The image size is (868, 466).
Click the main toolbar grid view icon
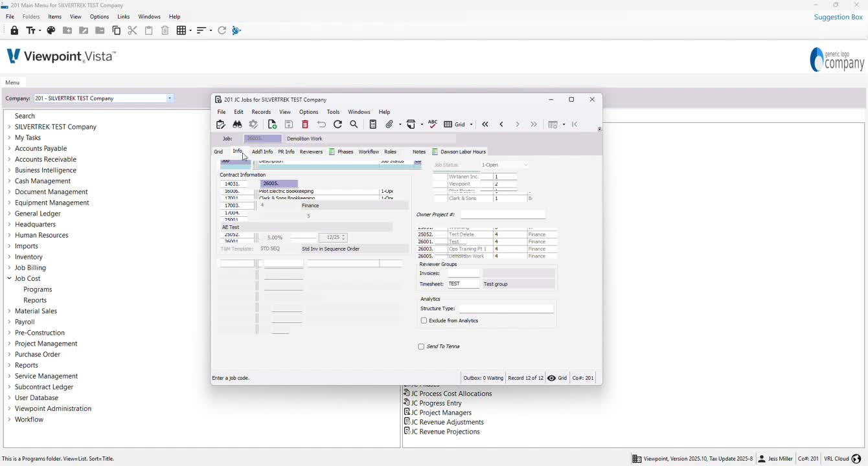[x=181, y=30]
